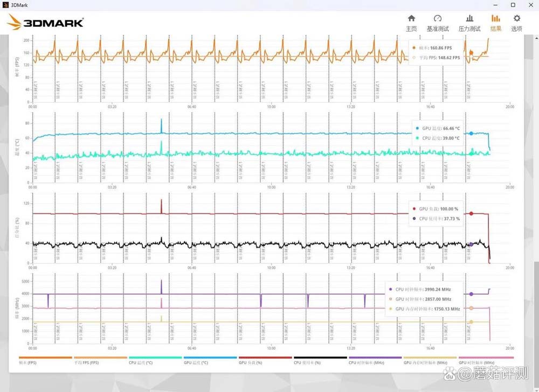Viewport: 539px width, 392px height.
Task: Toggle the GPU 负载 (%) legend series
Action: (265, 360)
